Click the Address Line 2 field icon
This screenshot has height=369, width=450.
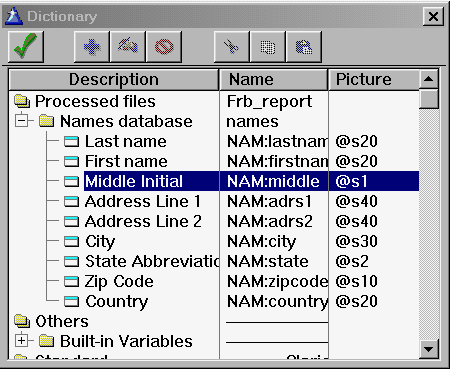71,222
